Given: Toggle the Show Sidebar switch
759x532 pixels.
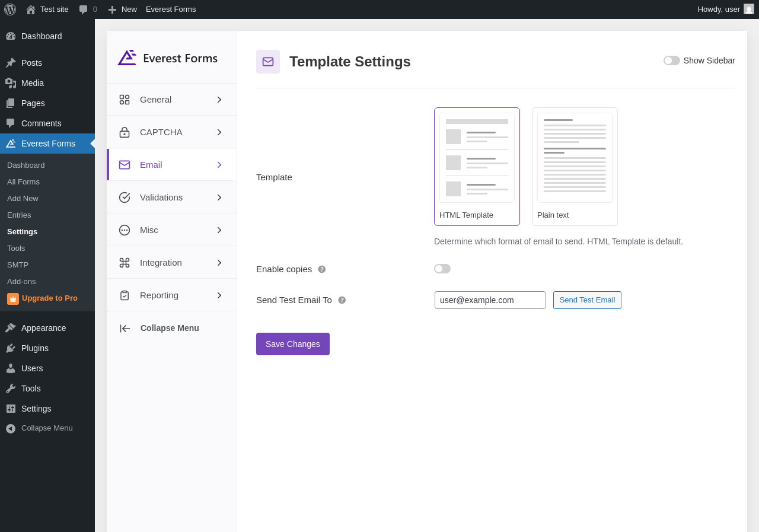Looking at the screenshot, I should (672, 60).
